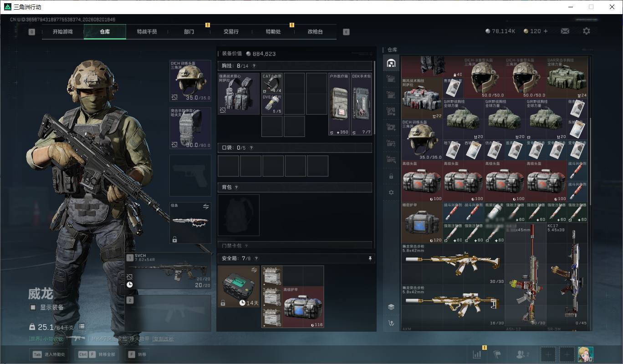Click the player avatar portrait

click(x=585, y=354)
